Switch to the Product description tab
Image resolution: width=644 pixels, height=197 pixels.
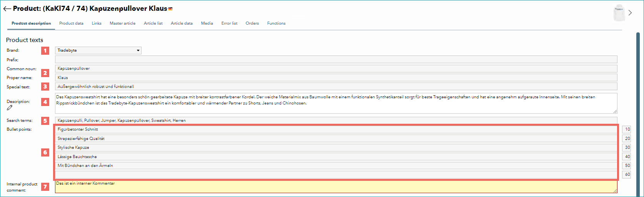pyautogui.click(x=31, y=24)
